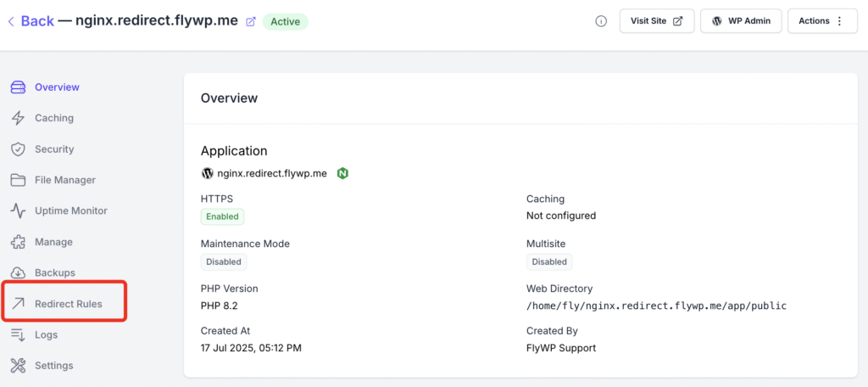
Task: Click the Logs list icon
Action: pyautogui.click(x=19, y=335)
